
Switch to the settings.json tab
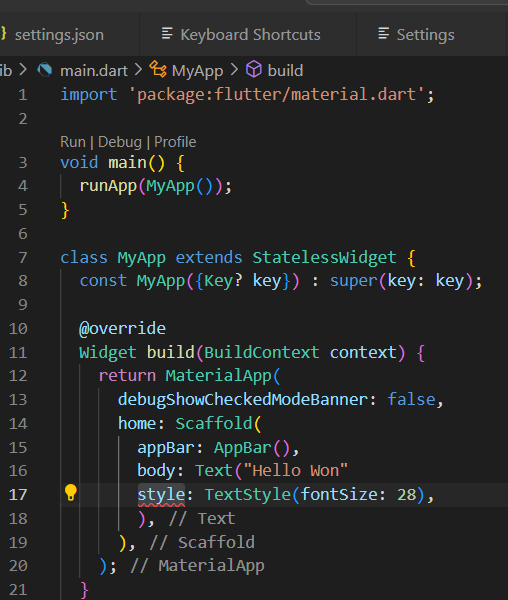coord(59,35)
